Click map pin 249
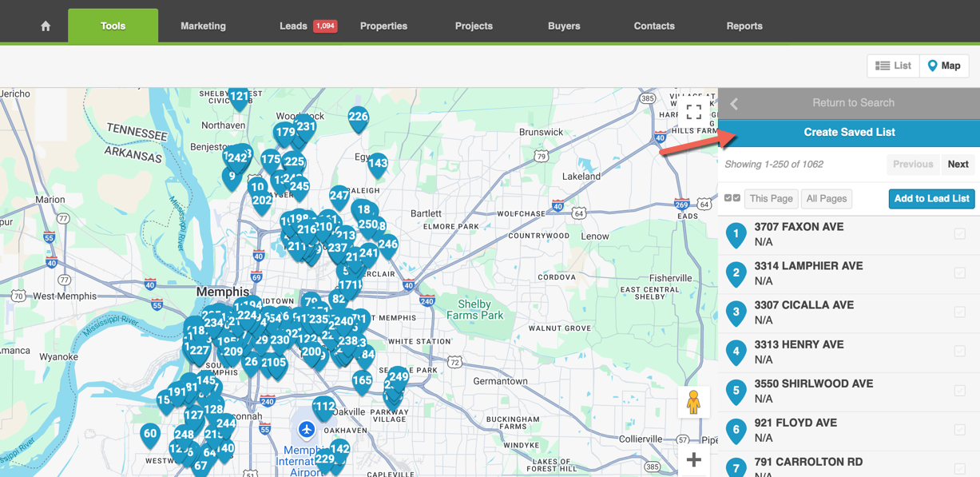The image size is (980, 477). click(399, 377)
